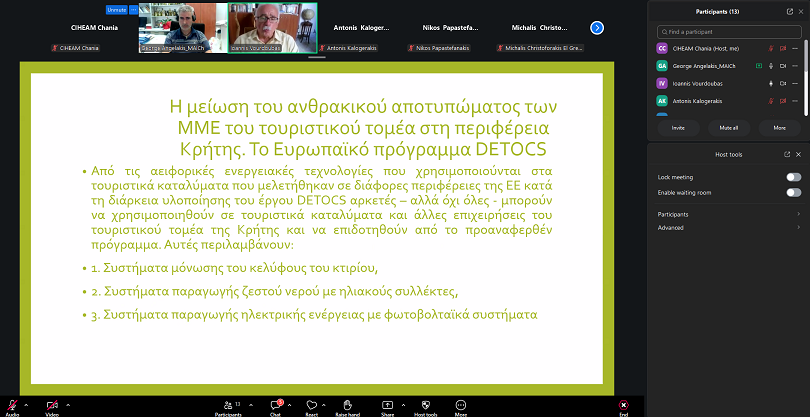Click AK avatar for Antonis Kalogerakis
The height and width of the screenshot is (417, 810).
662,101
